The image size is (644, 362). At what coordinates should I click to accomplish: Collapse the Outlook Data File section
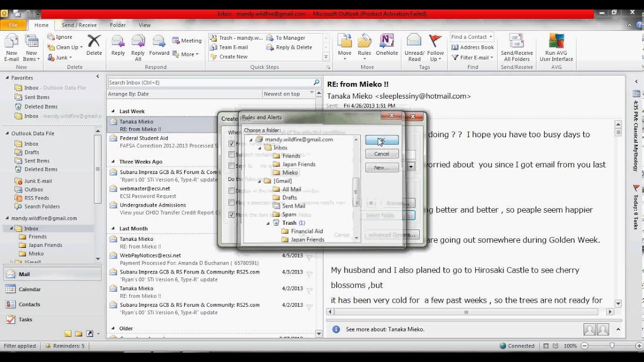pyautogui.click(x=7, y=133)
